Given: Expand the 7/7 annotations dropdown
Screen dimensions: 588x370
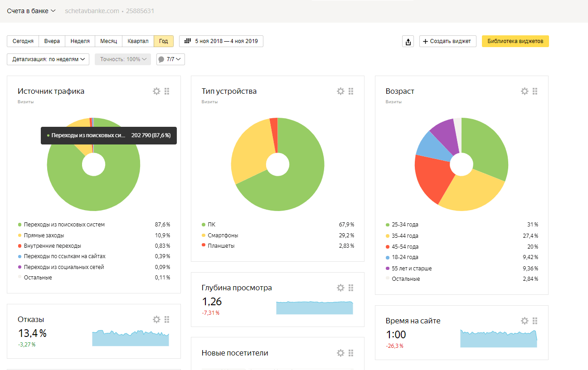Looking at the screenshot, I should click(x=170, y=59).
